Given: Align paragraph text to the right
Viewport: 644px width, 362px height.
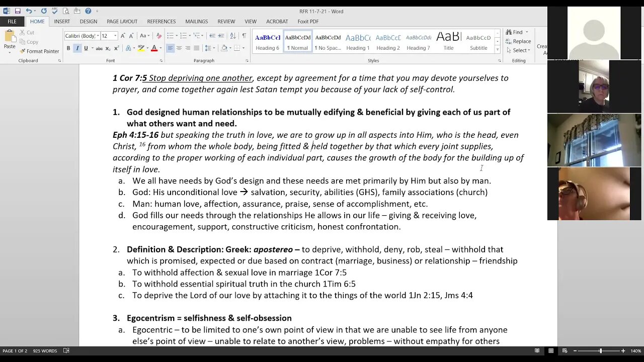Looking at the screenshot, I should pos(188,48).
